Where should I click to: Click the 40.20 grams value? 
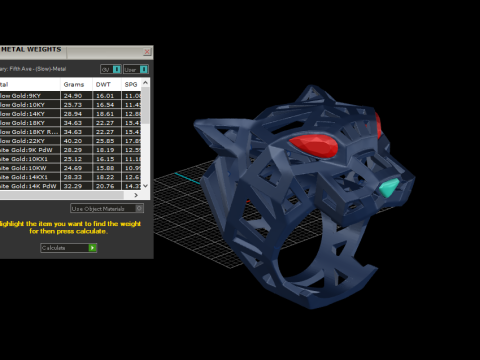click(x=73, y=141)
